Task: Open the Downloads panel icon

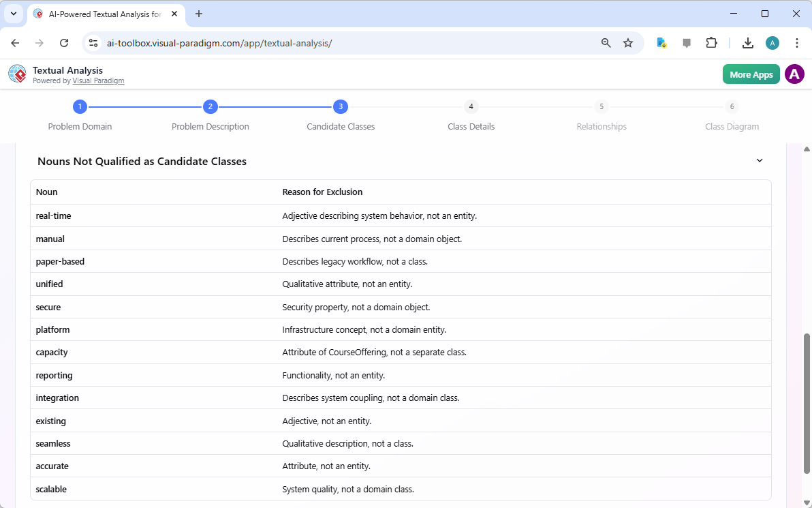Action: click(747, 42)
